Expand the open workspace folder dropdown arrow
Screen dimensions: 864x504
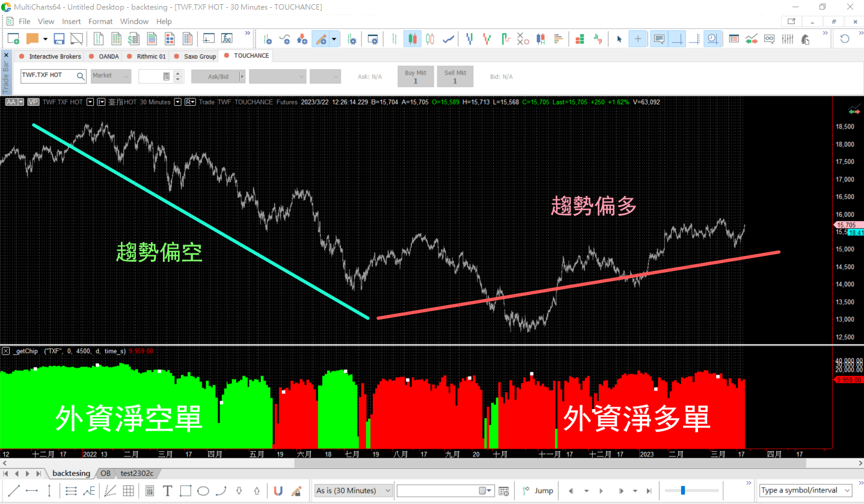(x=45, y=39)
